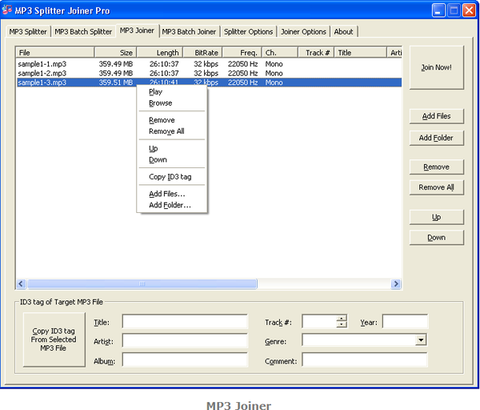
Task: Choose Play from the context menu
Action: click(155, 92)
